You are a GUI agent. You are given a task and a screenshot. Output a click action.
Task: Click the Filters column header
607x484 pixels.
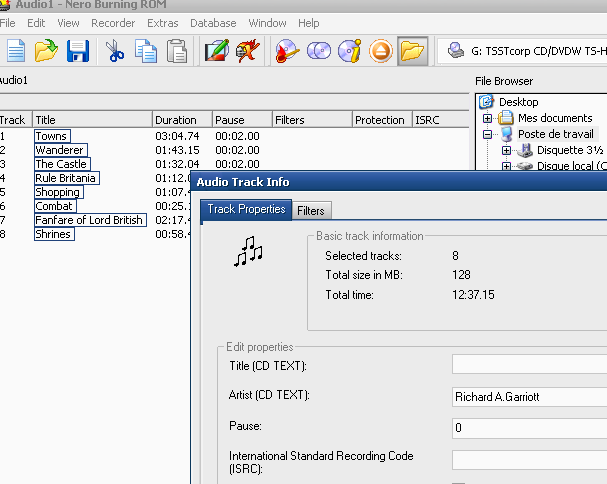click(312, 120)
